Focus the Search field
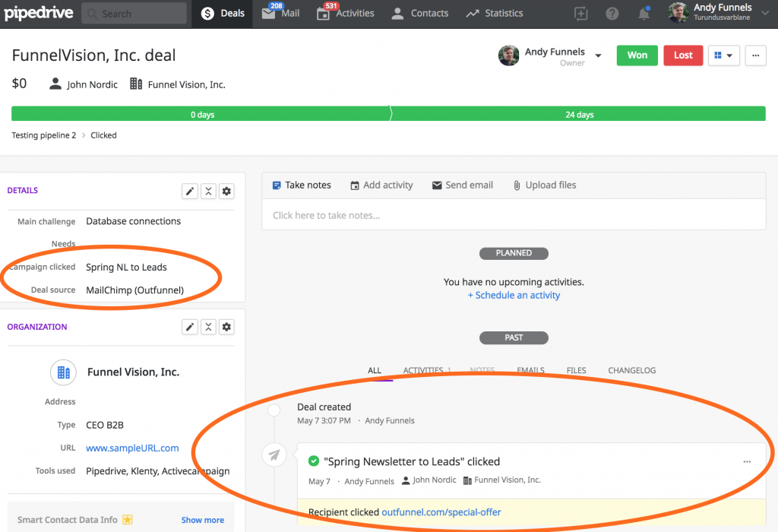Screen dimensions: 778x532 [x=134, y=14]
